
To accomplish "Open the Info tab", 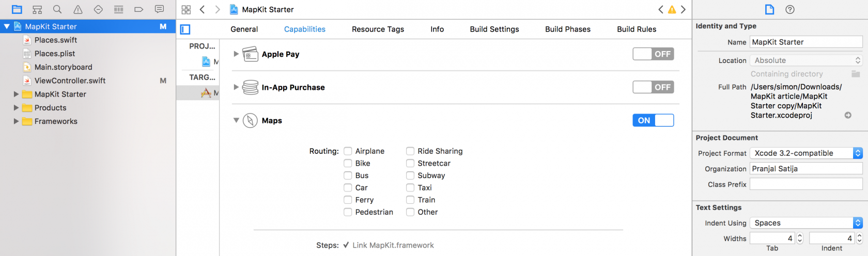I will [437, 29].
